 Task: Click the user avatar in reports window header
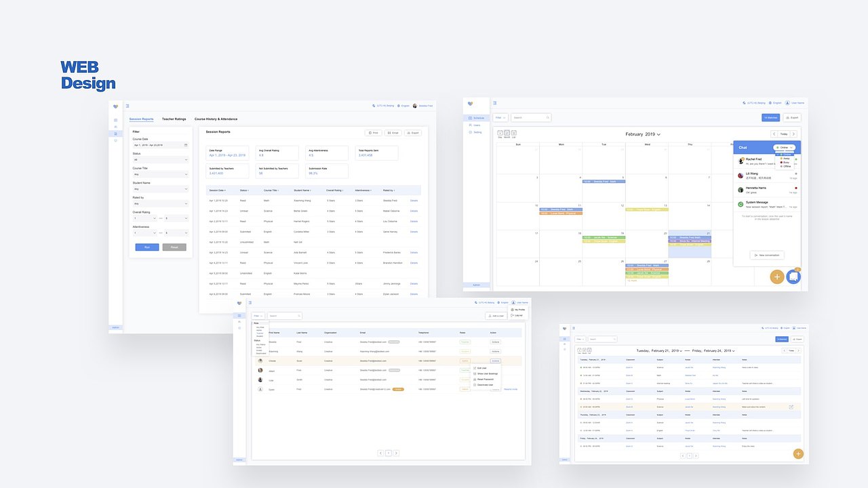[415, 106]
